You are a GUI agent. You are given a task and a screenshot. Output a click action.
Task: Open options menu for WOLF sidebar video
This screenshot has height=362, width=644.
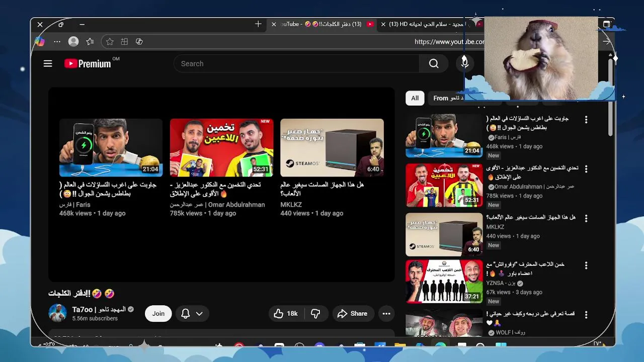click(586, 315)
